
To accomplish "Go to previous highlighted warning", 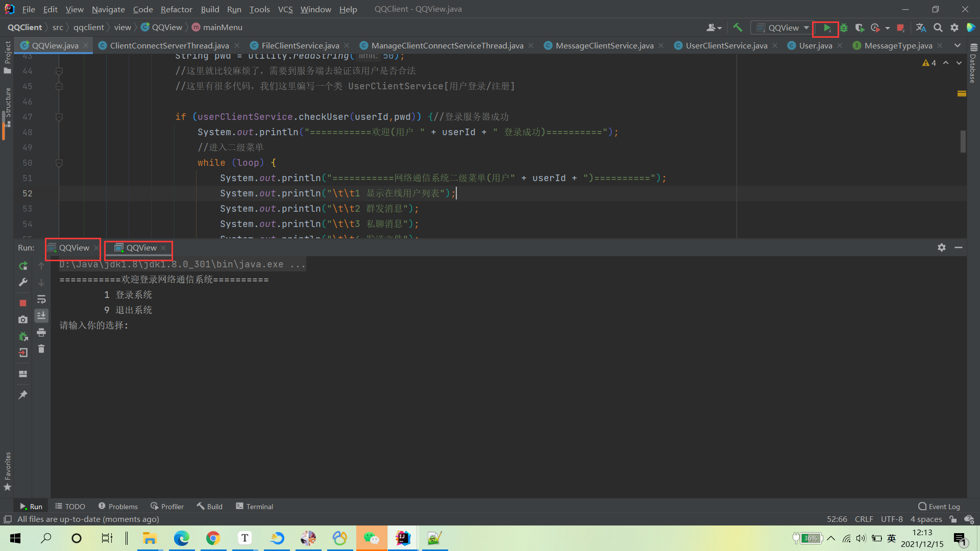I will click(946, 63).
